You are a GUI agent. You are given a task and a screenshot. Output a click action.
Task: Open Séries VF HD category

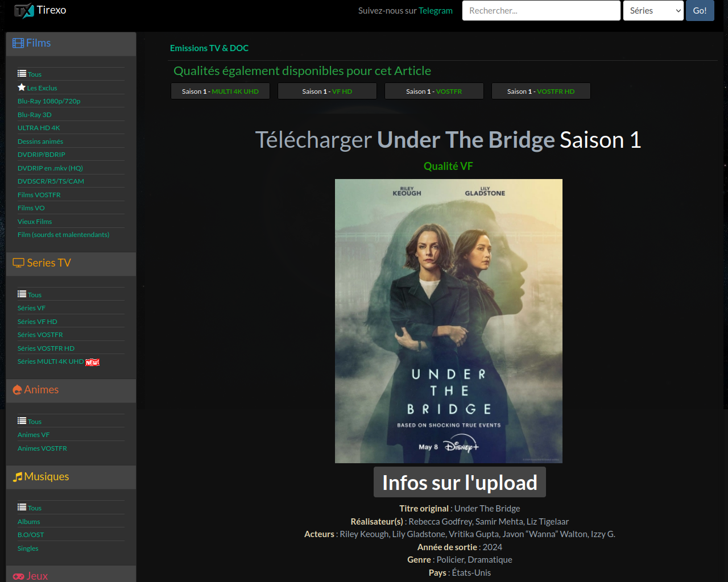38,322
